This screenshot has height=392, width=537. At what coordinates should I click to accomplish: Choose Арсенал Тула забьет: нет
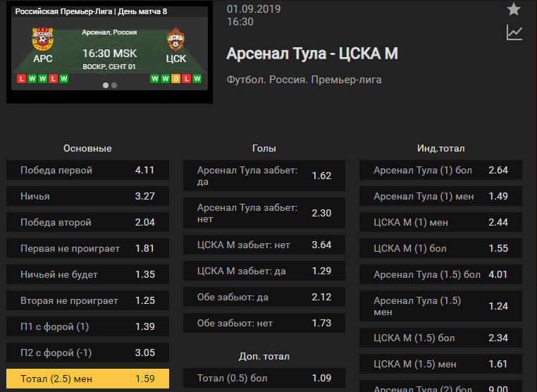coord(264,213)
